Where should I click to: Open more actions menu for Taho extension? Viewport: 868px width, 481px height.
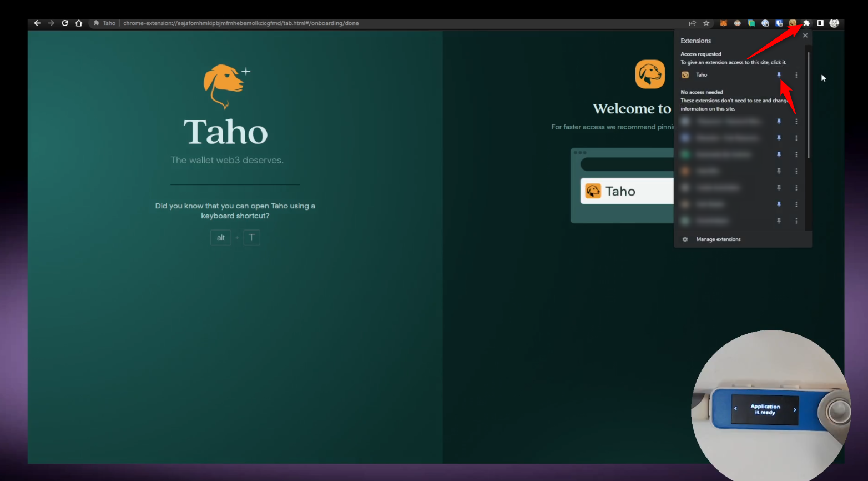coord(796,75)
